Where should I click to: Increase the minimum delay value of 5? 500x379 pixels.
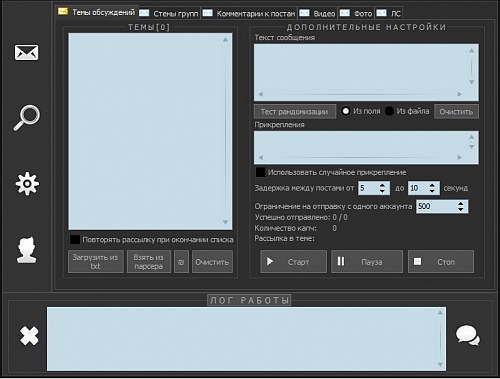[383, 185]
